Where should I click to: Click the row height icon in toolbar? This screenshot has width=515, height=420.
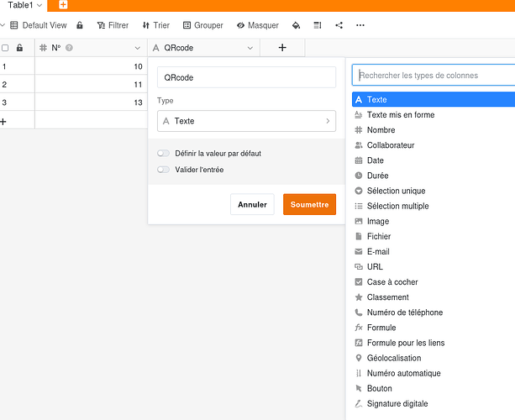(317, 25)
